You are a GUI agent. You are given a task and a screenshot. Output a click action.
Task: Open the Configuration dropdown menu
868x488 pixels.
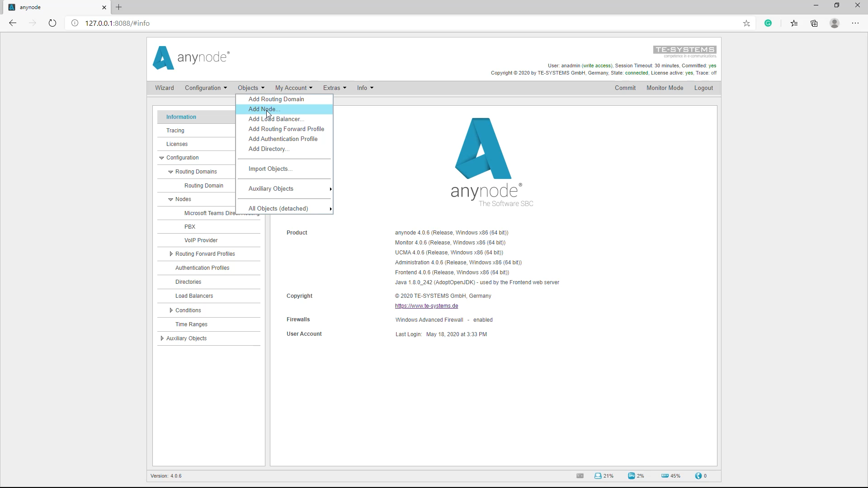(206, 88)
